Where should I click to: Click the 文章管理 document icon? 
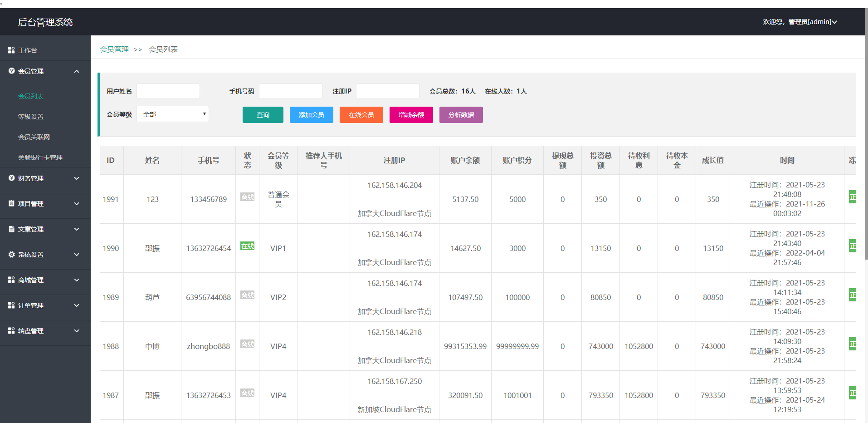(x=11, y=229)
